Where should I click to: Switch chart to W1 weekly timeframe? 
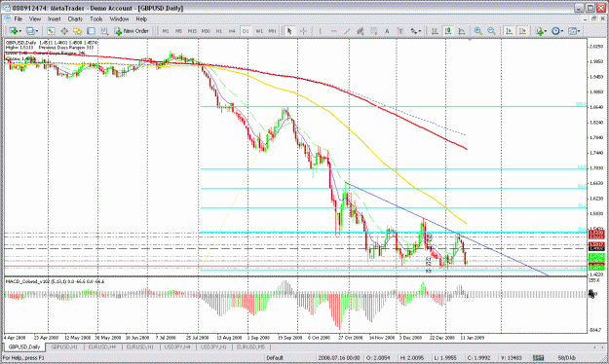pyautogui.click(x=259, y=31)
